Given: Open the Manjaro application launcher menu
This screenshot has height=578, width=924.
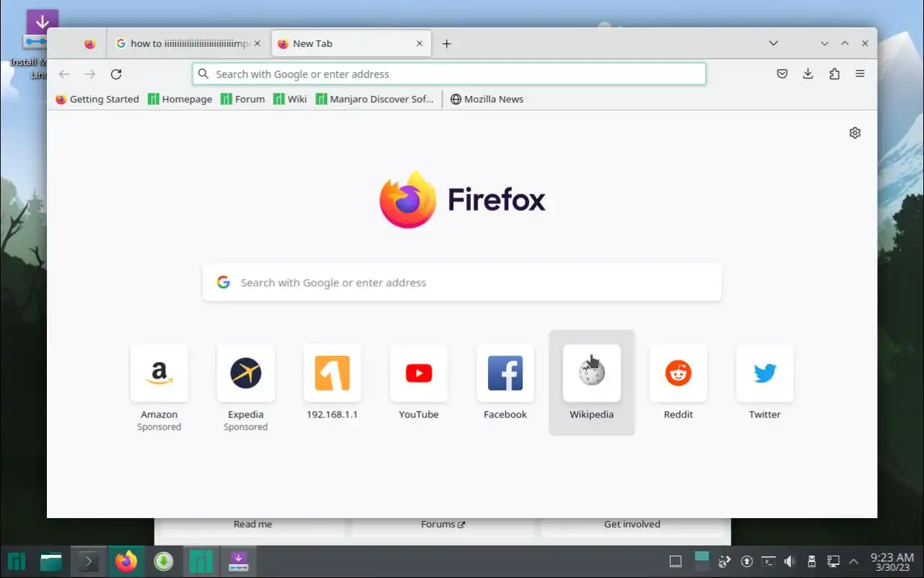Looking at the screenshot, I should click(x=17, y=561).
